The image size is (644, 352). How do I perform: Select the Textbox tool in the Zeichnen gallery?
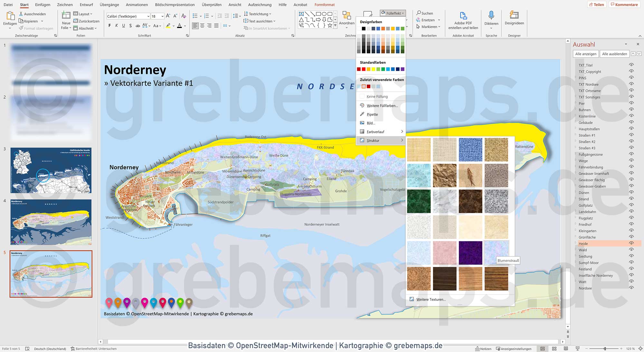point(301,14)
